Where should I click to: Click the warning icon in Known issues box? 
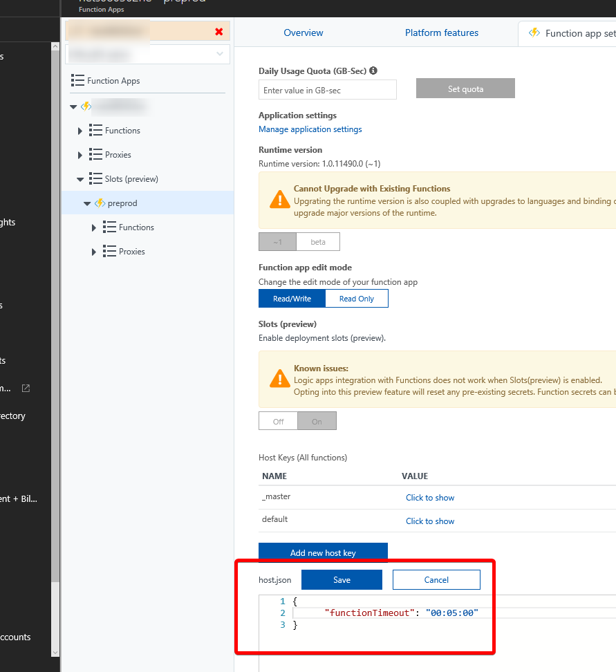coord(280,379)
